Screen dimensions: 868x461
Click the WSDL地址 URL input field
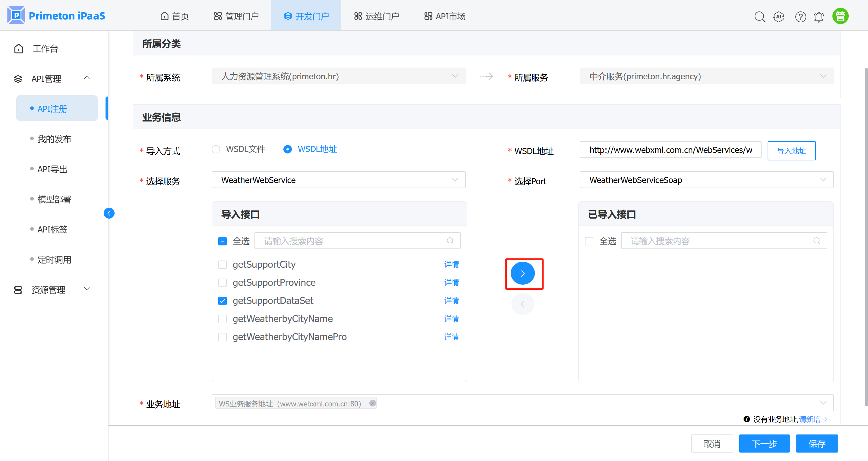[x=670, y=150]
